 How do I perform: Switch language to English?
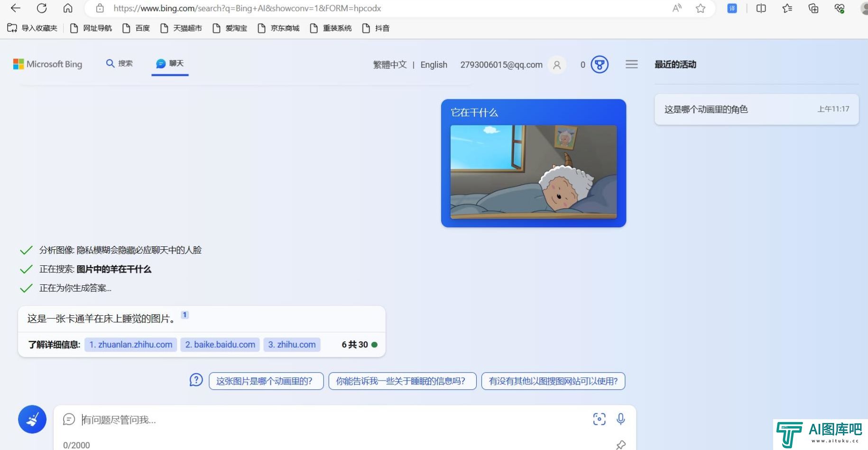434,65
